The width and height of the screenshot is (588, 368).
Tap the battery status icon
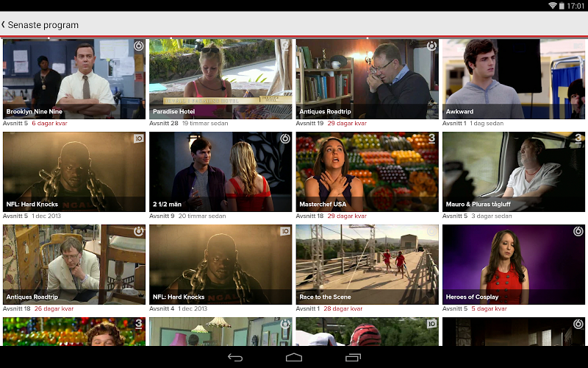[x=562, y=6]
